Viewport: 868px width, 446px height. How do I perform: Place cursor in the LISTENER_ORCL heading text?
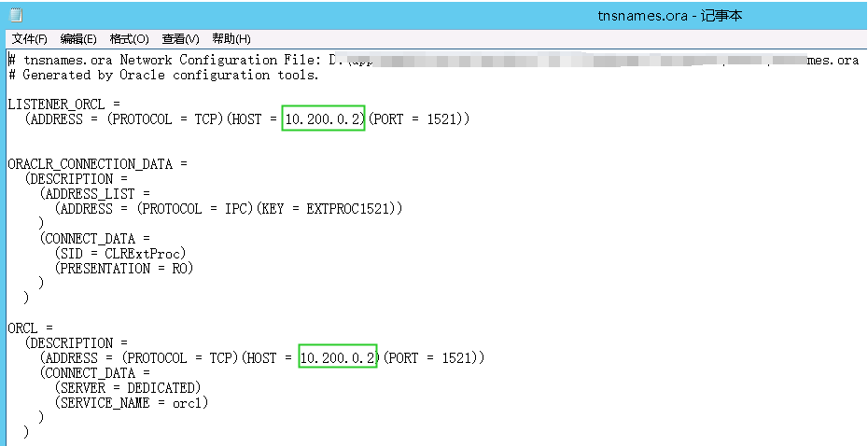pyautogui.click(x=62, y=105)
